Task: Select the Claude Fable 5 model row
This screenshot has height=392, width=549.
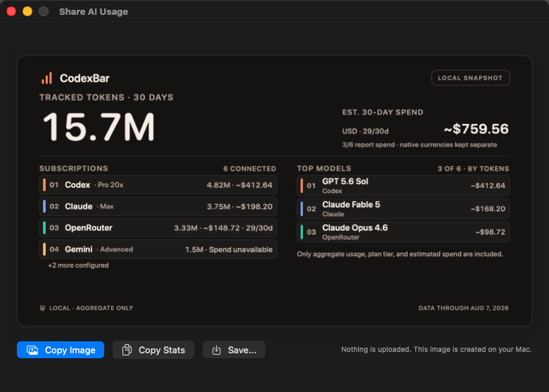Action: (x=403, y=209)
